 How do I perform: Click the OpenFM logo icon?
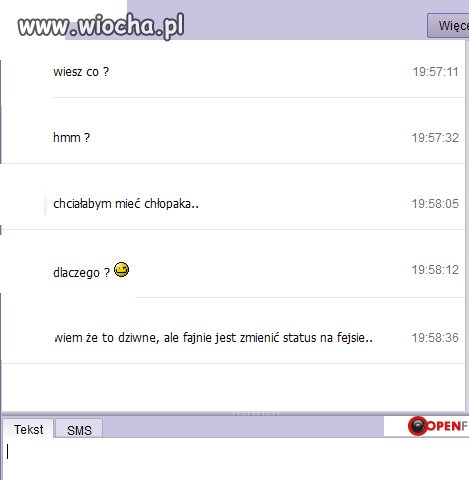coord(418,426)
